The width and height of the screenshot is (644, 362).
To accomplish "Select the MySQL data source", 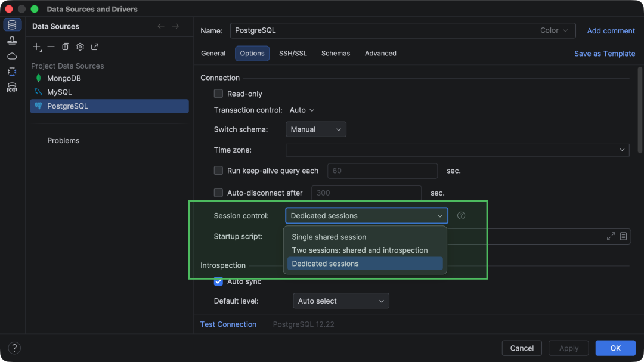I will (x=109, y=92).
